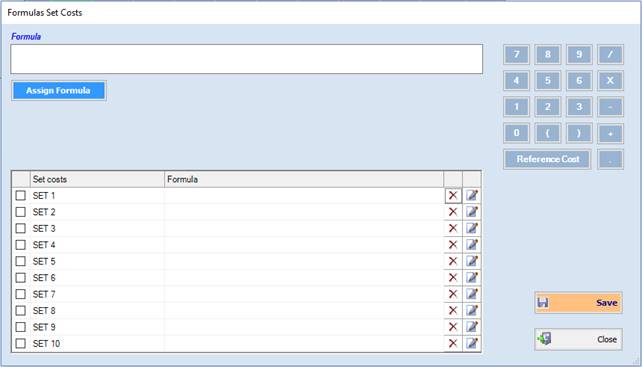Delete the formula for SET 6
Viewport: 642px width, 367px height.
coord(453,277)
